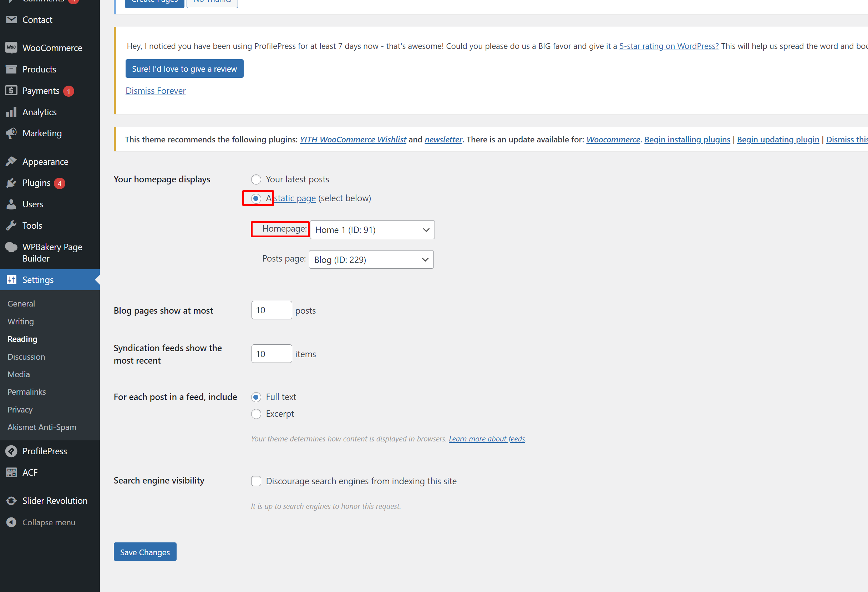
Task: Choose Excerpt feed option
Action: point(256,414)
